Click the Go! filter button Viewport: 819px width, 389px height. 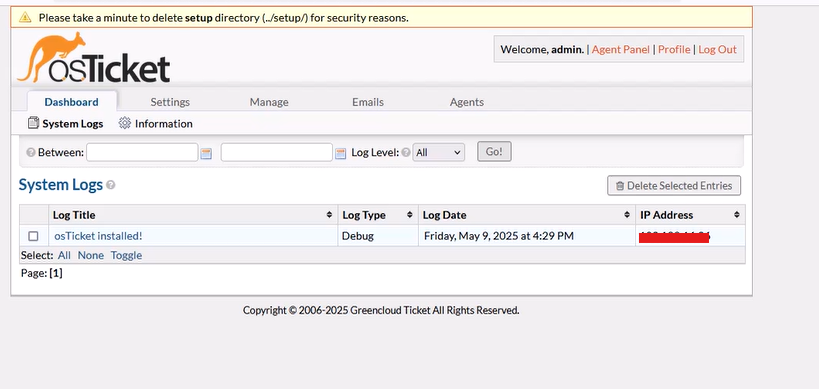[494, 152]
